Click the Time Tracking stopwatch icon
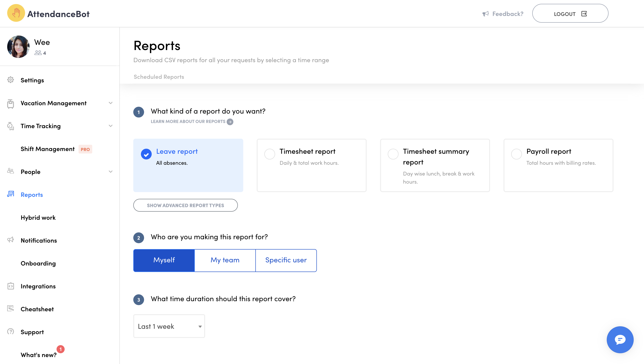 point(11,126)
